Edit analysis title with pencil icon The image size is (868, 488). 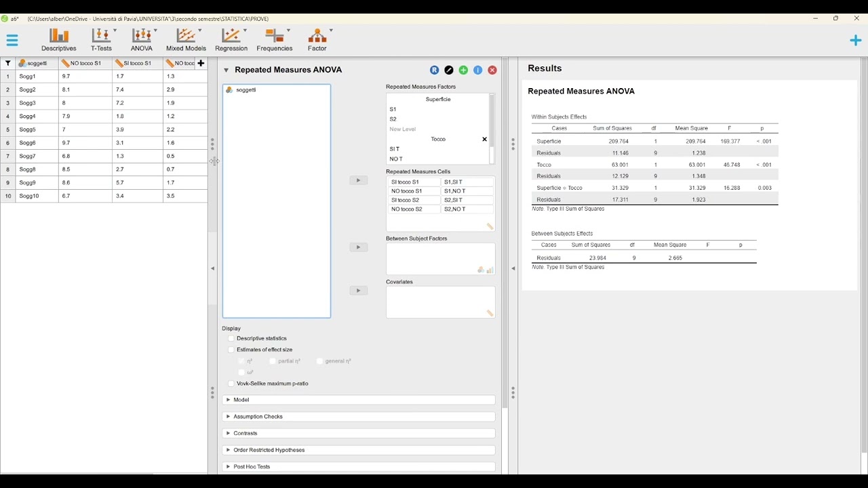449,70
